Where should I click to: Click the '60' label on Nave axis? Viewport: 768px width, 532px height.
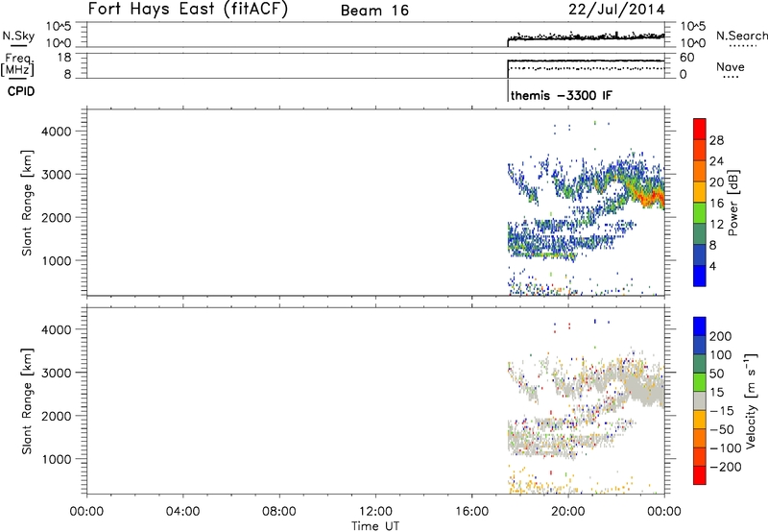point(686,58)
